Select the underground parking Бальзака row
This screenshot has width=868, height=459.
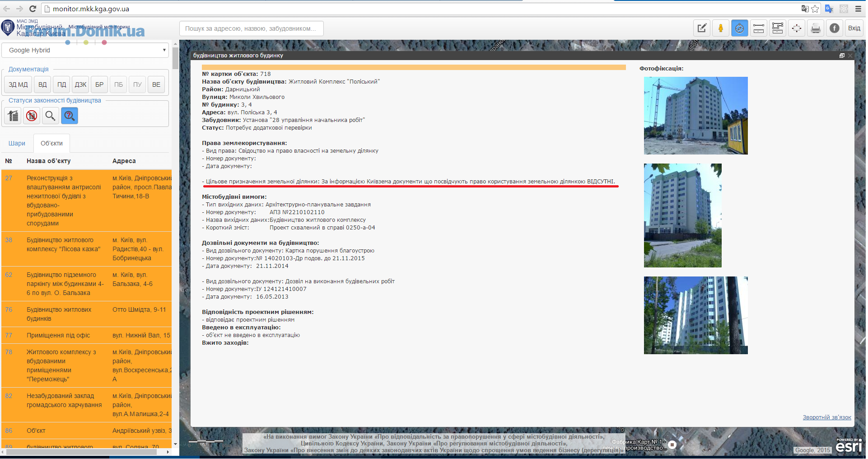pos(87,284)
